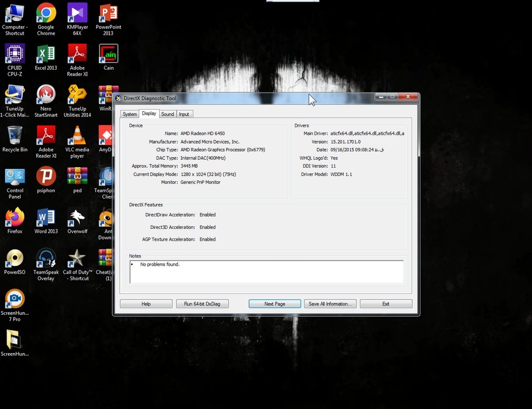Click the Next Page button
The width and height of the screenshot is (532, 409).
[275, 304]
